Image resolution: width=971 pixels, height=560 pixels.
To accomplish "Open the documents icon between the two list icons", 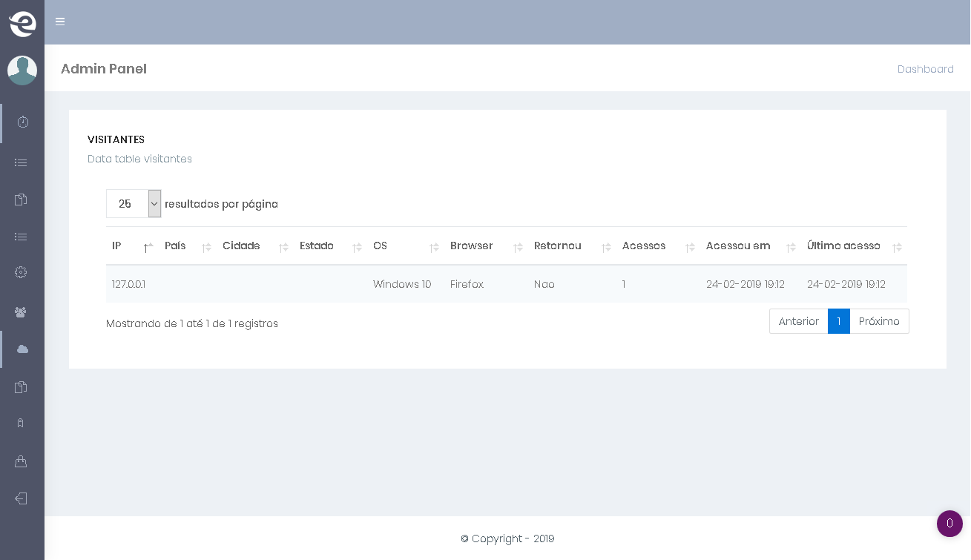I will point(21,200).
